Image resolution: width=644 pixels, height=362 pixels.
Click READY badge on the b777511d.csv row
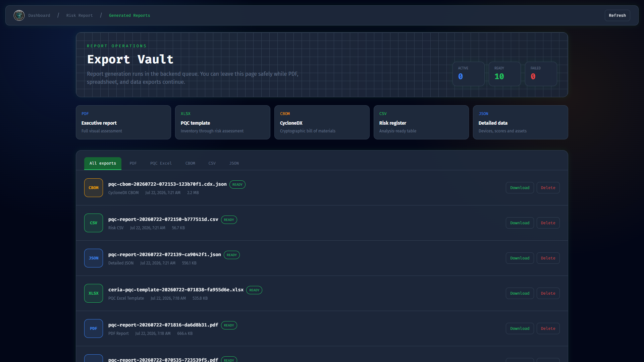pyautogui.click(x=229, y=220)
